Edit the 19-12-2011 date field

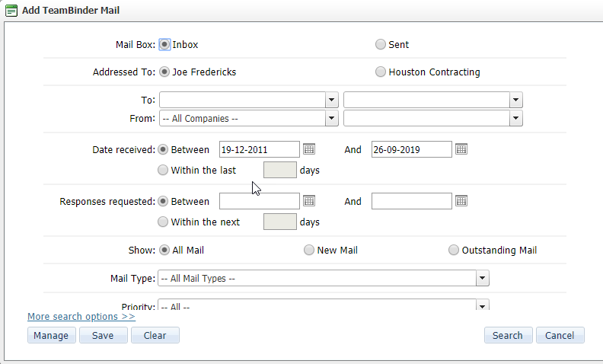coord(259,149)
